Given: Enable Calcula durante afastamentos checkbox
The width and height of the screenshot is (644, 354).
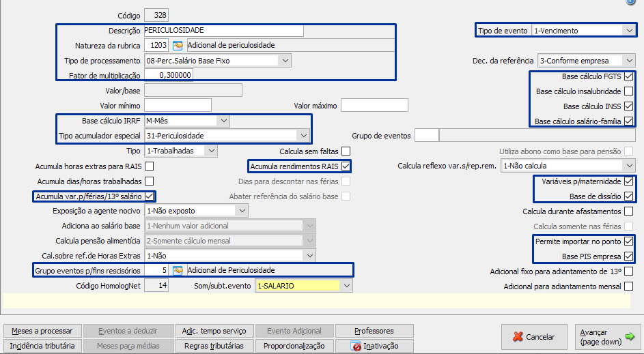Looking at the screenshot, I should click(628, 211).
